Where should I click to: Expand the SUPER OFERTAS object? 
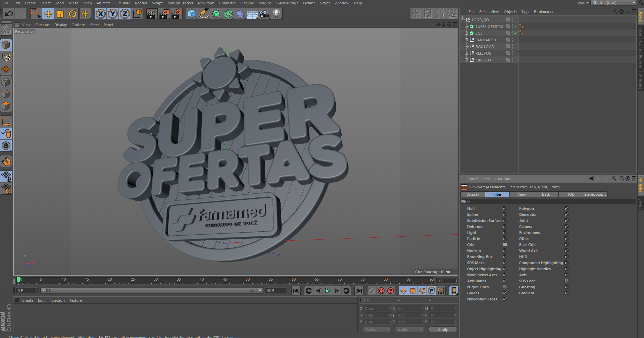[x=466, y=27]
